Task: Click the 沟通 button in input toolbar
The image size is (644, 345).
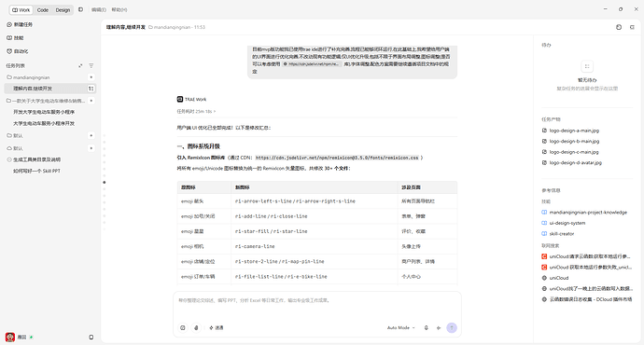Action: [x=217, y=328]
